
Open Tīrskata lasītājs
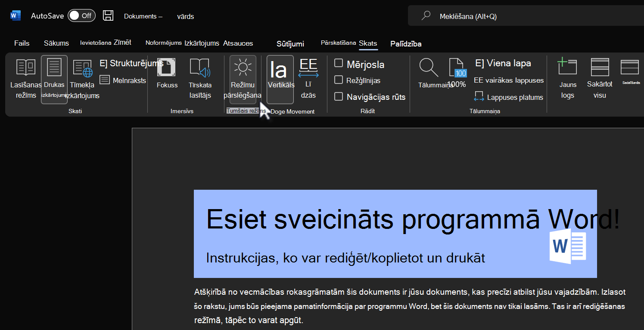coord(200,79)
